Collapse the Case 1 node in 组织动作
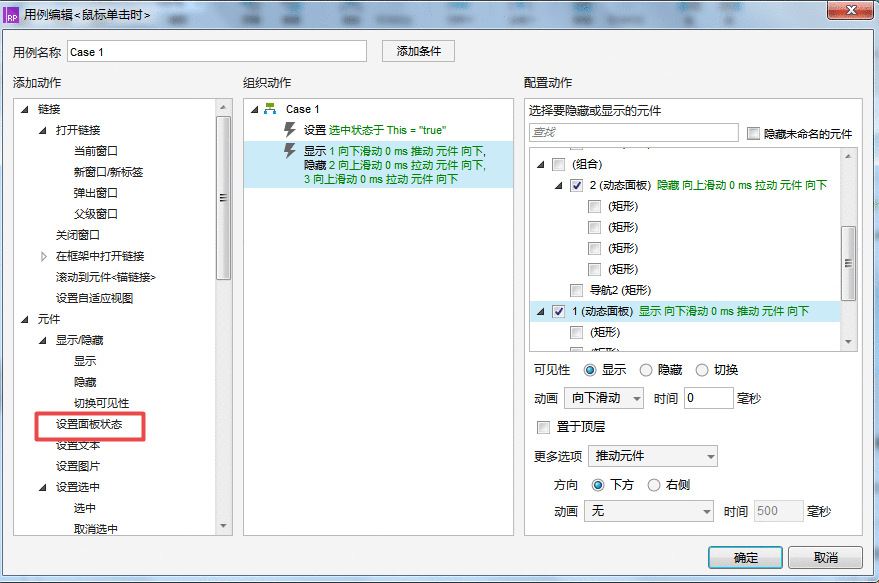The height and width of the screenshot is (583, 879). click(x=255, y=109)
